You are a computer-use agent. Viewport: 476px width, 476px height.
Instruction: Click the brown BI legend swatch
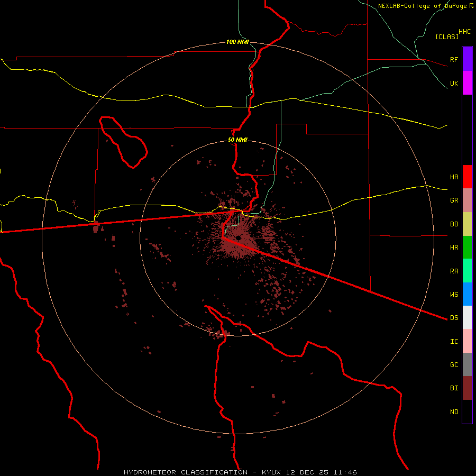coord(467,388)
